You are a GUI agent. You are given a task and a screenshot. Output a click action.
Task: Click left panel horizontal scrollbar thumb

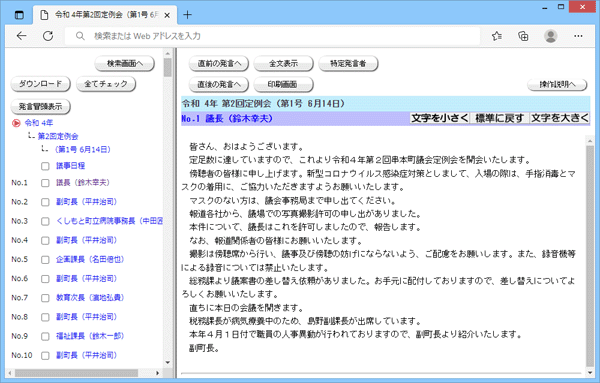coord(76,373)
